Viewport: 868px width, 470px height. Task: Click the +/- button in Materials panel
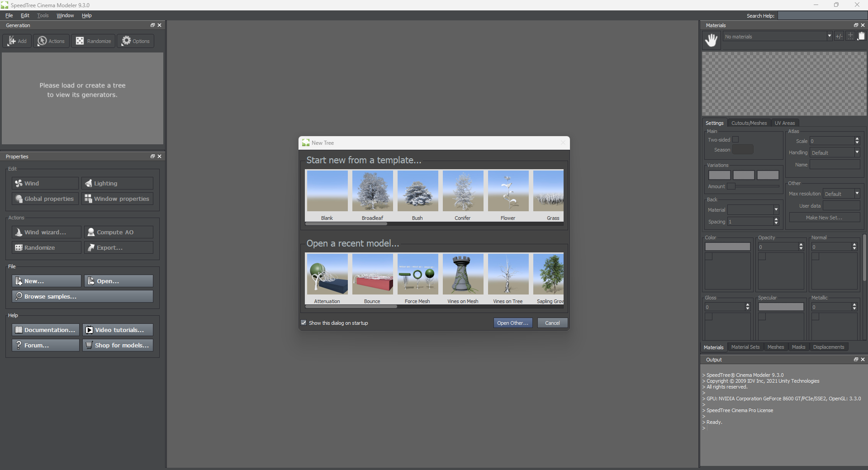[x=839, y=37]
